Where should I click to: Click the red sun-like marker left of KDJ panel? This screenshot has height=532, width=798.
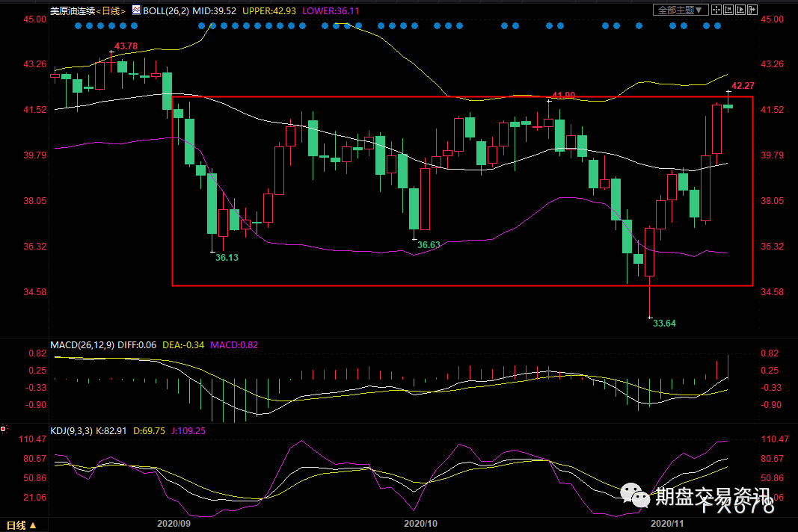pos(4,429)
